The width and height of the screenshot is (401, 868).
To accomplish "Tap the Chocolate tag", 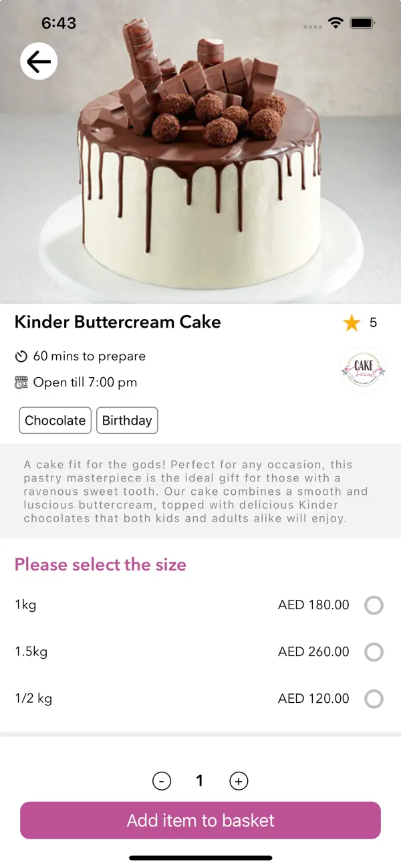I will click(55, 421).
